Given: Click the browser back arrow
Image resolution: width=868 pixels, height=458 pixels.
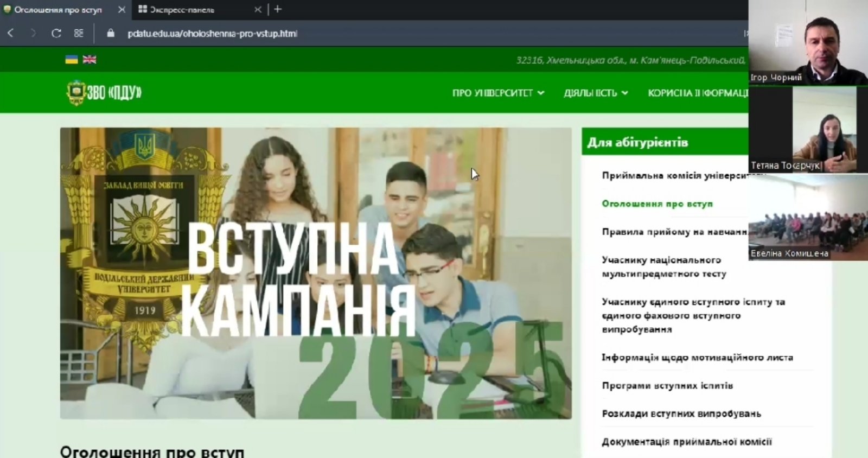Looking at the screenshot, I should click(x=10, y=33).
